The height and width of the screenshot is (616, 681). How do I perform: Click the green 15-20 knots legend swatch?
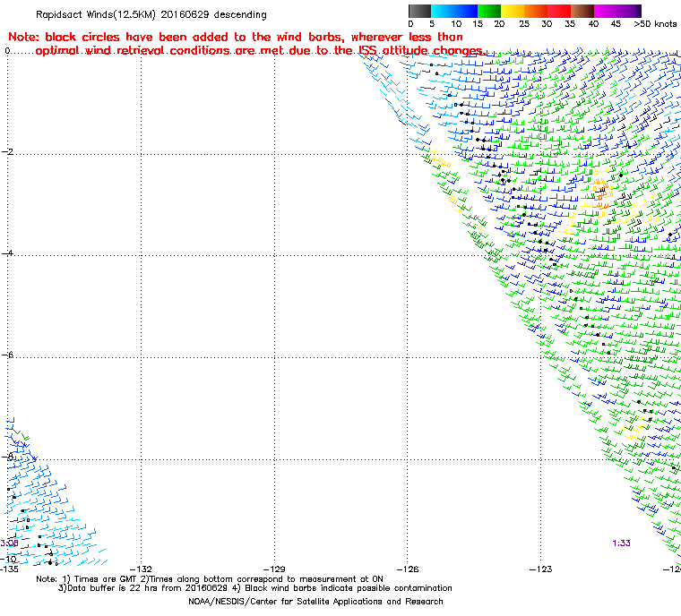click(489, 11)
